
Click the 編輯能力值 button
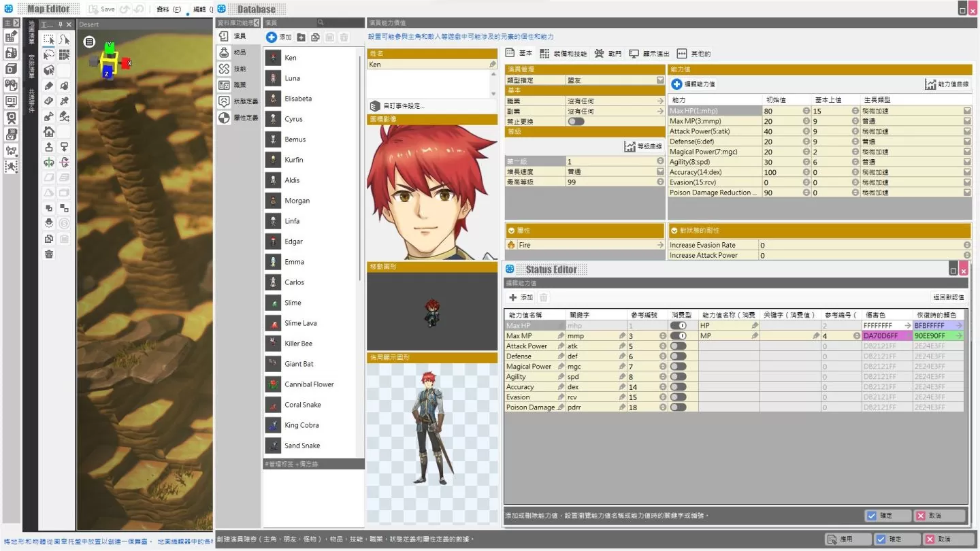point(693,84)
